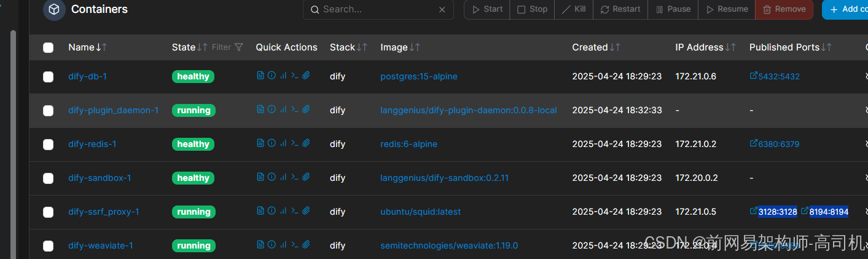Click the Start button
The height and width of the screenshot is (259, 868).
click(x=487, y=9)
